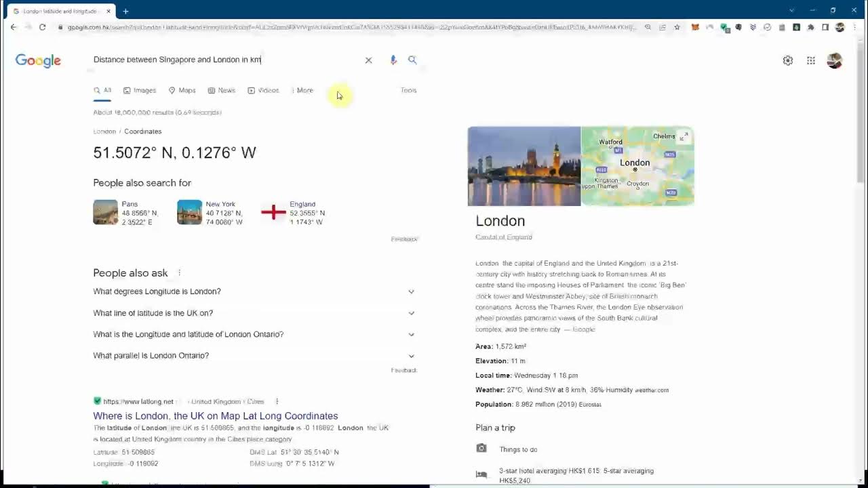Viewport: 868px width, 488px height.
Task: Open the New York coordinates suggestion
Action: pyautogui.click(x=210, y=213)
